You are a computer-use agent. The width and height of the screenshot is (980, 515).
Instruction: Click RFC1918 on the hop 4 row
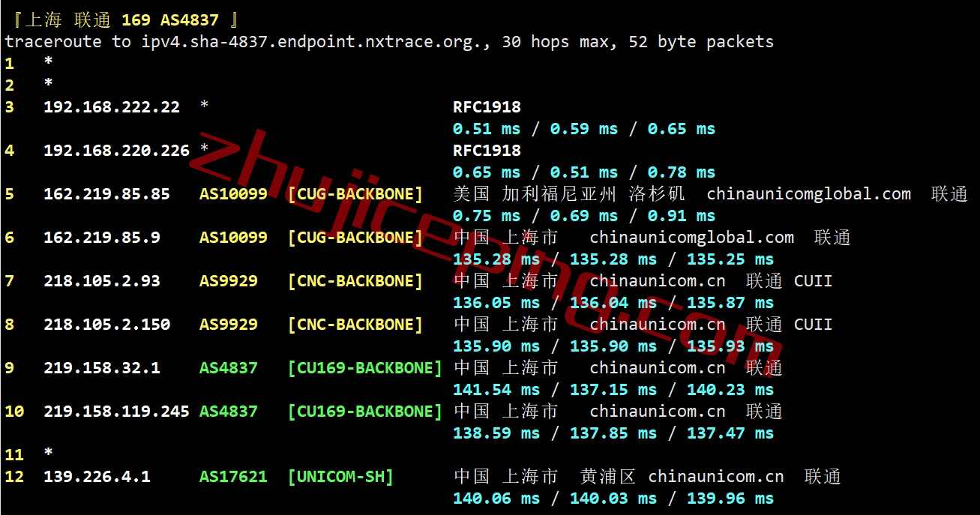coord(487,151)
